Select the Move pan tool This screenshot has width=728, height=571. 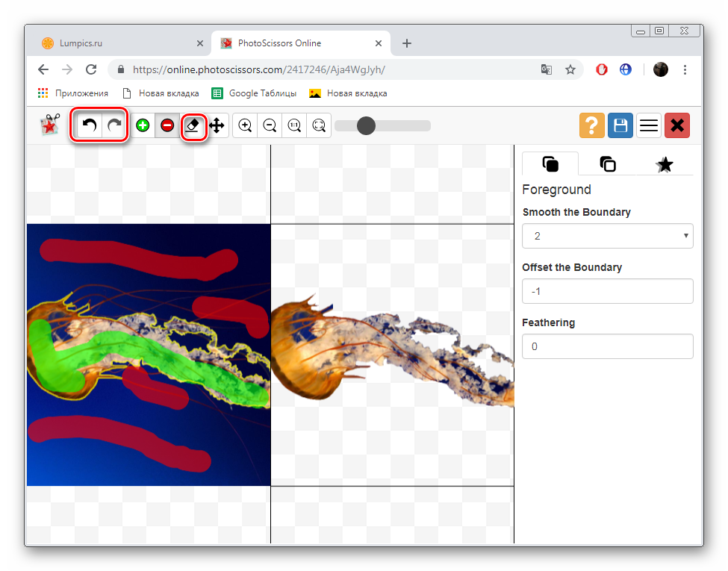(217, 125)
